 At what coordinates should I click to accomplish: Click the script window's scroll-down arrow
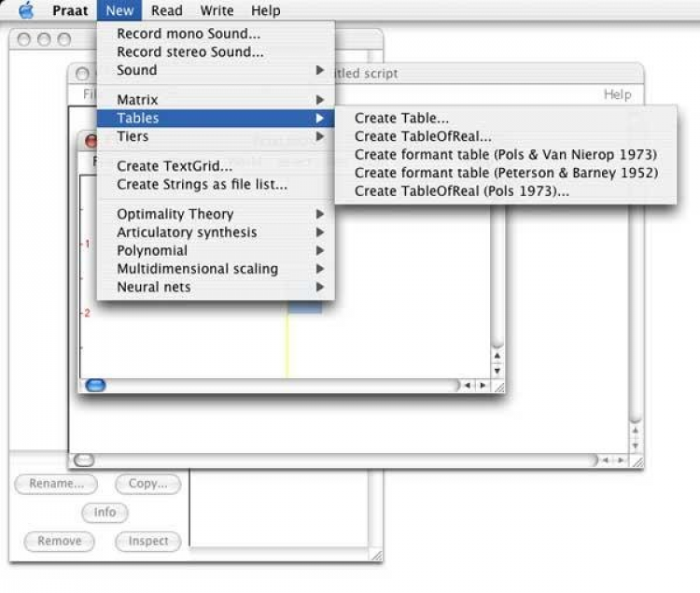pyautogui.click(x=636, y=445)
